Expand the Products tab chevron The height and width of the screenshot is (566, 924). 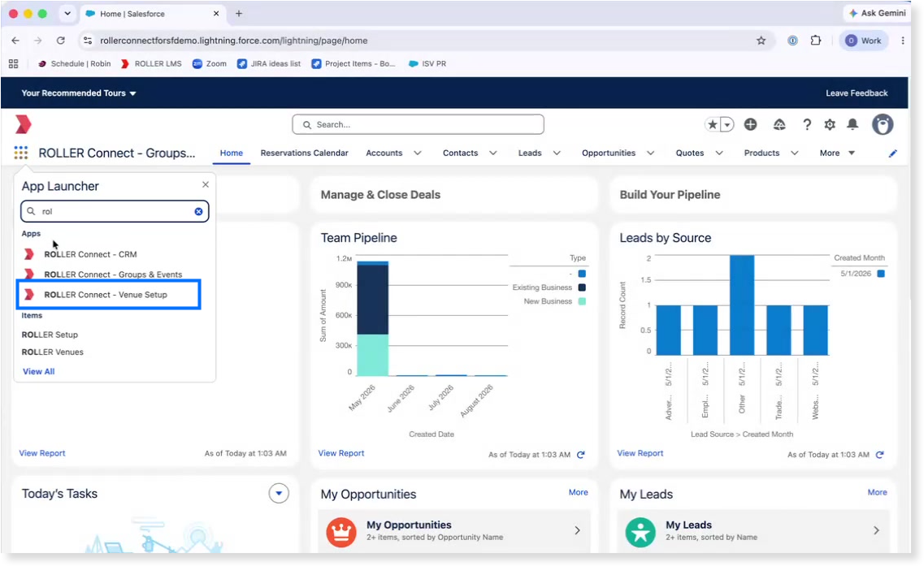[x=794, y=153]
